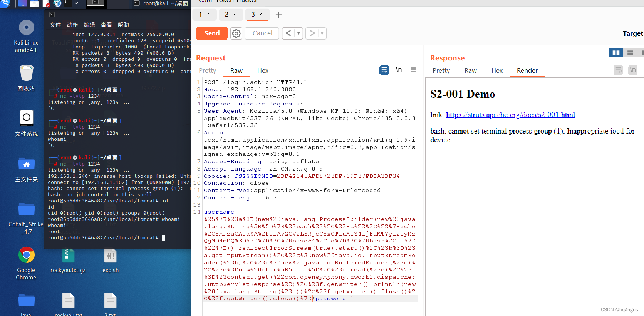Click the S2-001 Demo heading
The height and width of the screenshot is (316, 644).
coord(463,94)
